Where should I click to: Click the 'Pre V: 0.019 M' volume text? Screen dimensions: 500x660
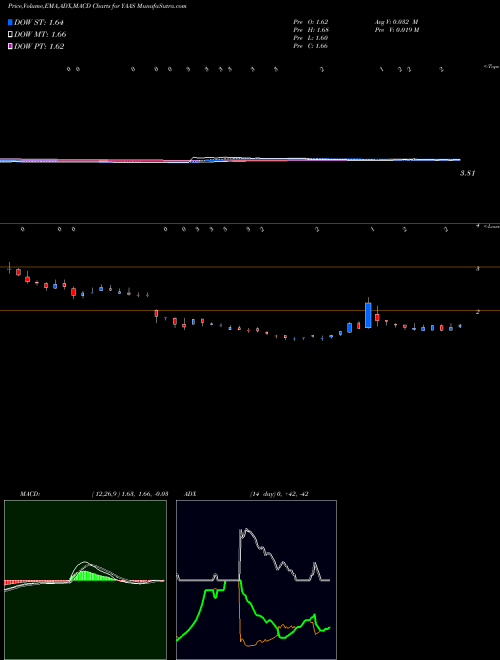396,30
